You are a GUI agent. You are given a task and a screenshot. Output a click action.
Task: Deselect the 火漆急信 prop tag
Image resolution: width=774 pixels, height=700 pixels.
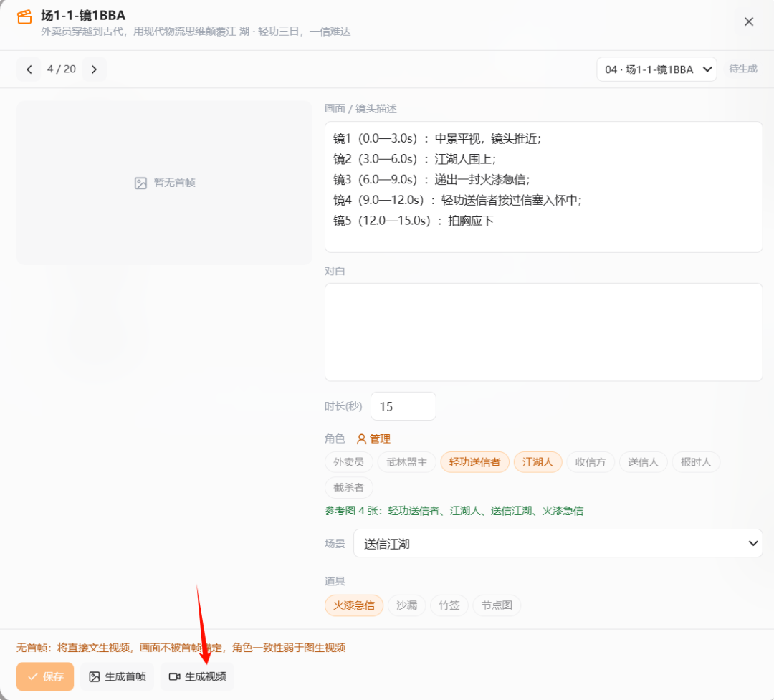[354, 605]
